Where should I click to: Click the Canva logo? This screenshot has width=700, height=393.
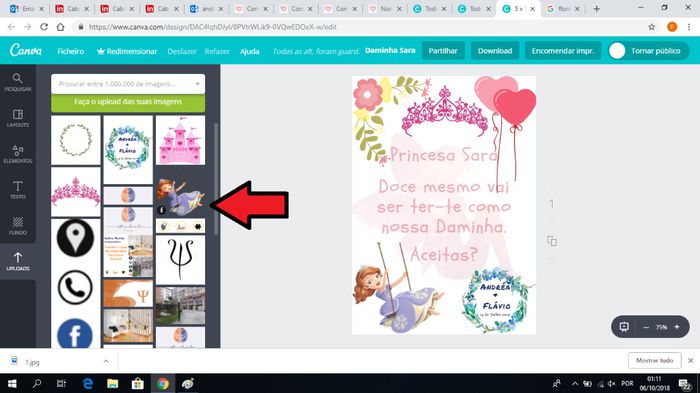tap(26, 50)
